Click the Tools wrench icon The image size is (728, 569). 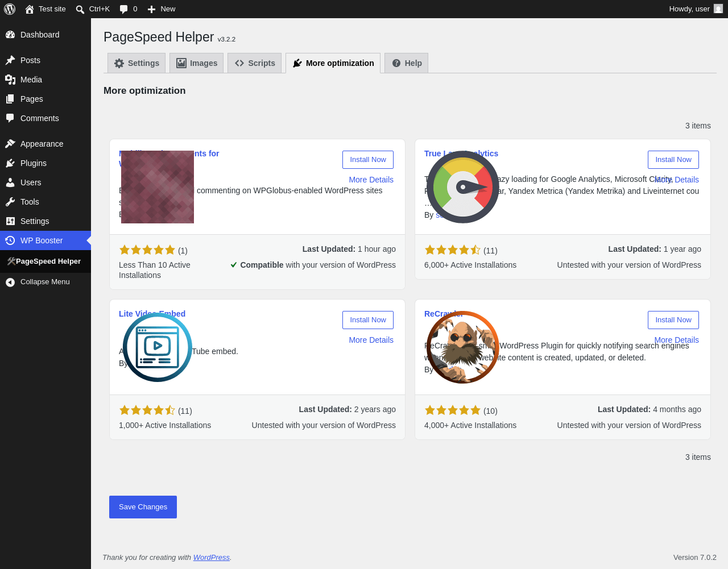10,202
